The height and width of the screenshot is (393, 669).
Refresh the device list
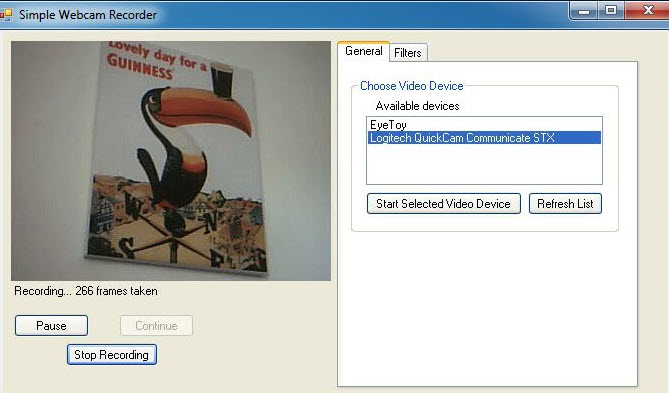pyautogui.click(x=565, y=204)
